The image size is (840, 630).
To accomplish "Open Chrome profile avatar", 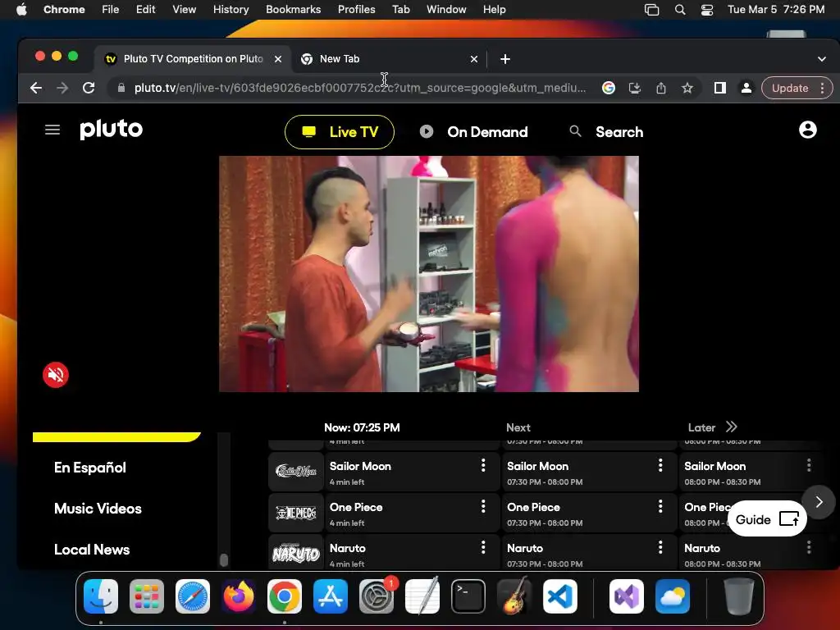I will (746, 88).
